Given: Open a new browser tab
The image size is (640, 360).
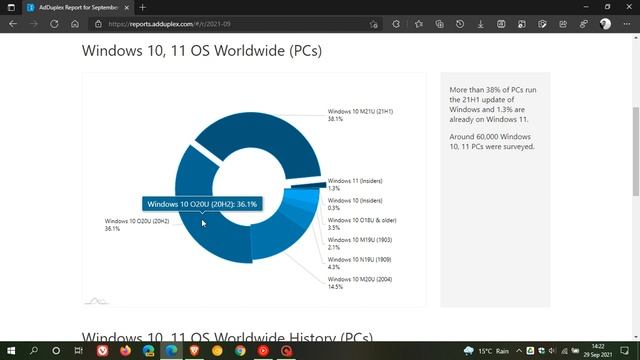Looking at the screenshot, I should [142, 7].
